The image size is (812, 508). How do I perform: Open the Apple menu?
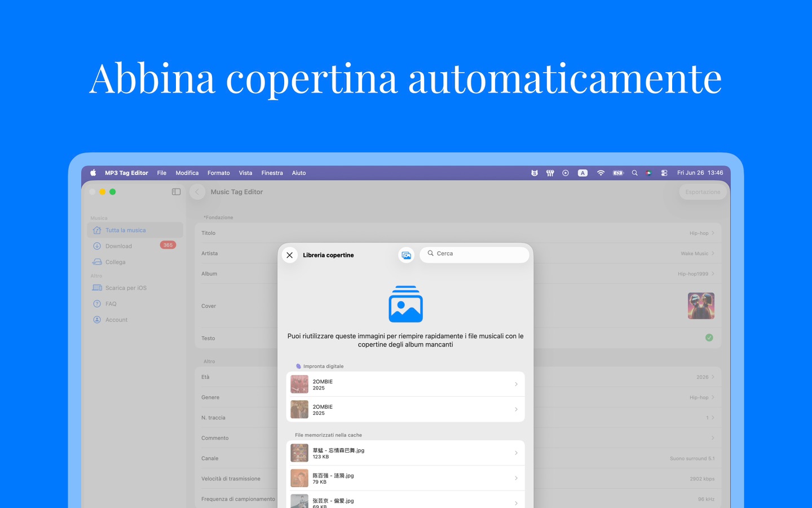93,173
